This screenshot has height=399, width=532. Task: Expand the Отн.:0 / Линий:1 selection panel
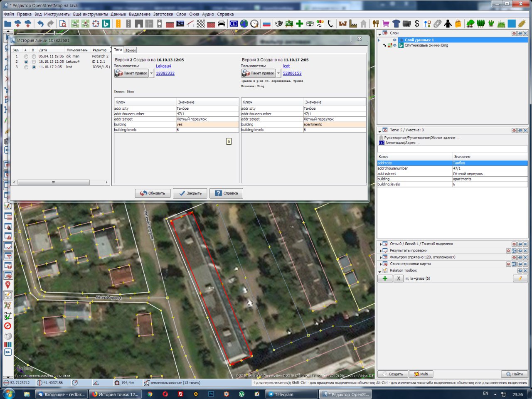coord(380,244)
